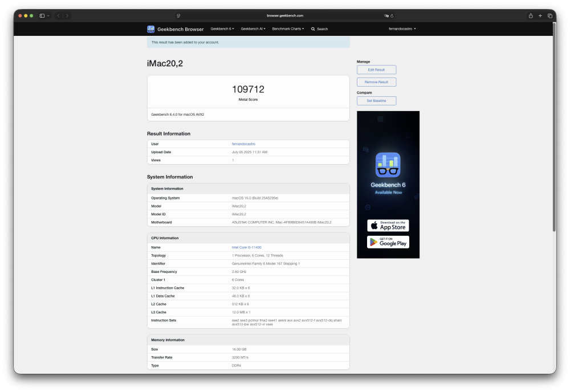Show the tab overview icon
Viewport: 570px width, 392px height.
point(550,15)
